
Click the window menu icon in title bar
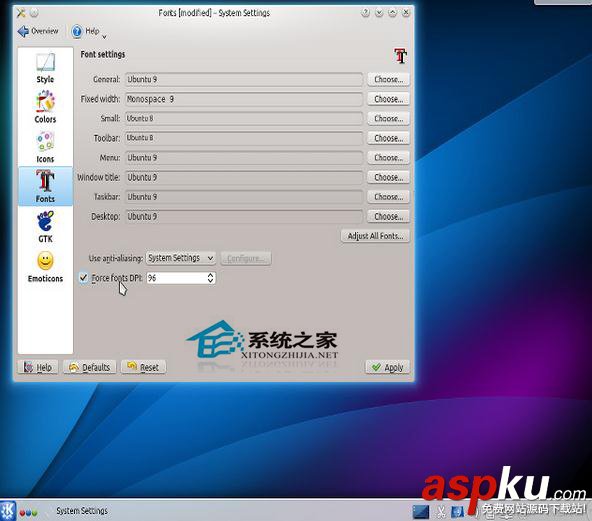tap(21, 13)
